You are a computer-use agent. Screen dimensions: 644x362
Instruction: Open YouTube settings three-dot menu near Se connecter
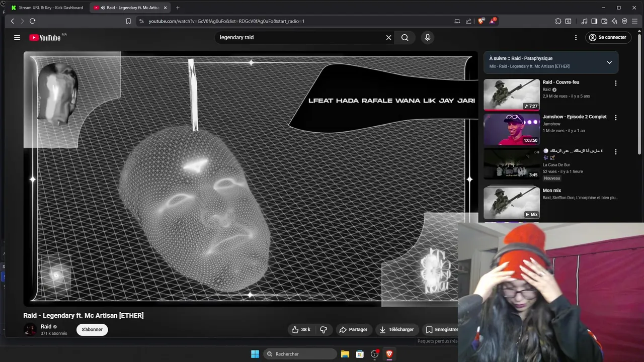click(576, 37)
